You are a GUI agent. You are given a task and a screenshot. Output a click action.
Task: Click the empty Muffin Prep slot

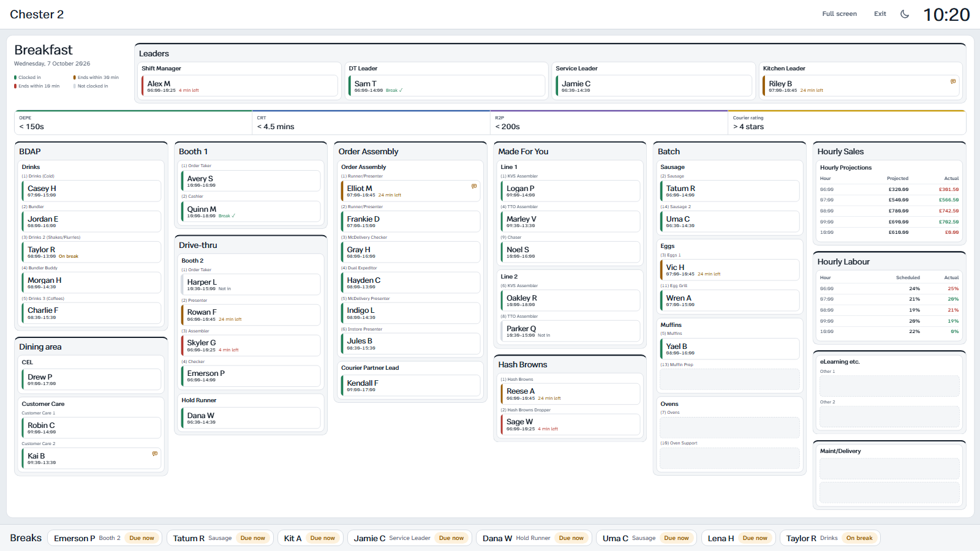tap(729, 380)
